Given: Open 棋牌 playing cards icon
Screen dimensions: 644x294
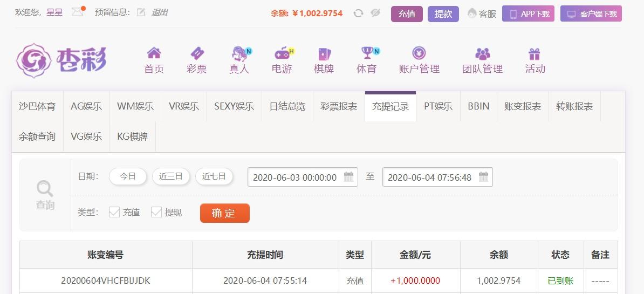Looking at the screenshot, I should tap(324, 53).
